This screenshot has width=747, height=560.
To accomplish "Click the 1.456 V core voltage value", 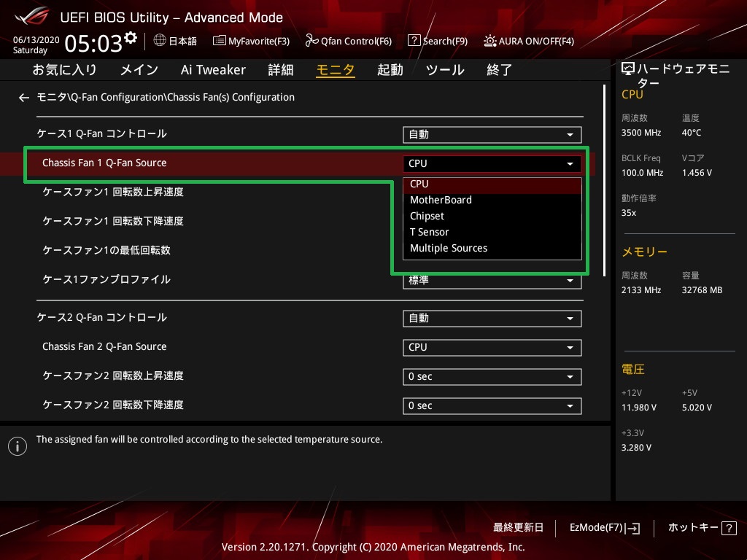I will [697, 173].
